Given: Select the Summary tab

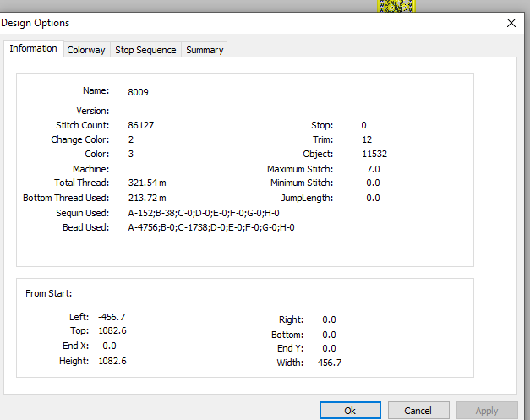Looking at the screenshot, I should tap(205, 50).
